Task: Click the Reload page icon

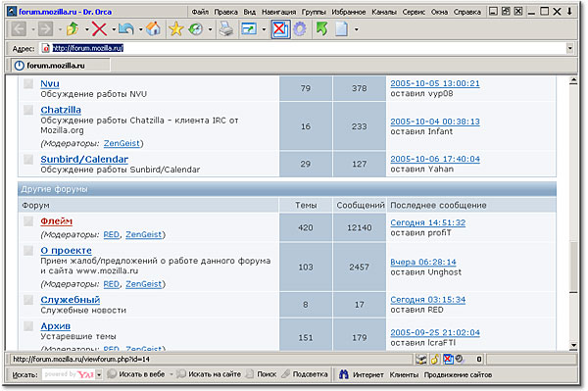Action: (x=126, y=28)
